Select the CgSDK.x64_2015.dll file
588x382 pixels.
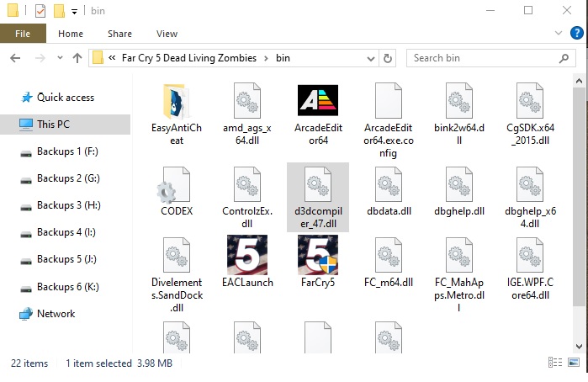point(530,114)
